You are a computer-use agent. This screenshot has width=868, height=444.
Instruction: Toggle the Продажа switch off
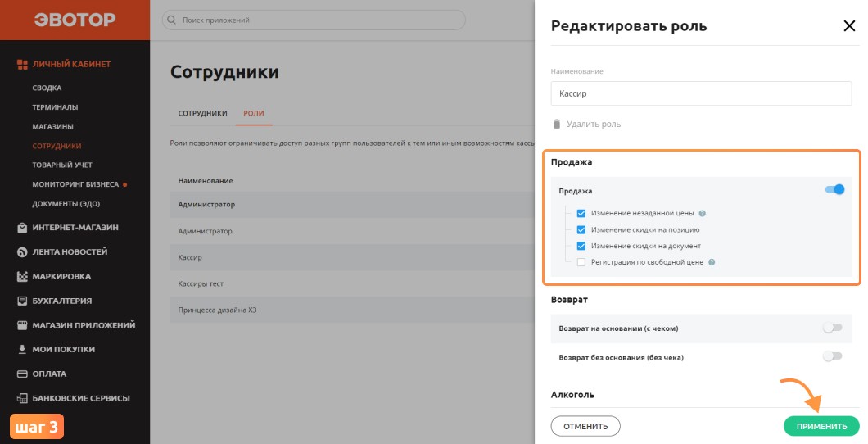[834, 189]
